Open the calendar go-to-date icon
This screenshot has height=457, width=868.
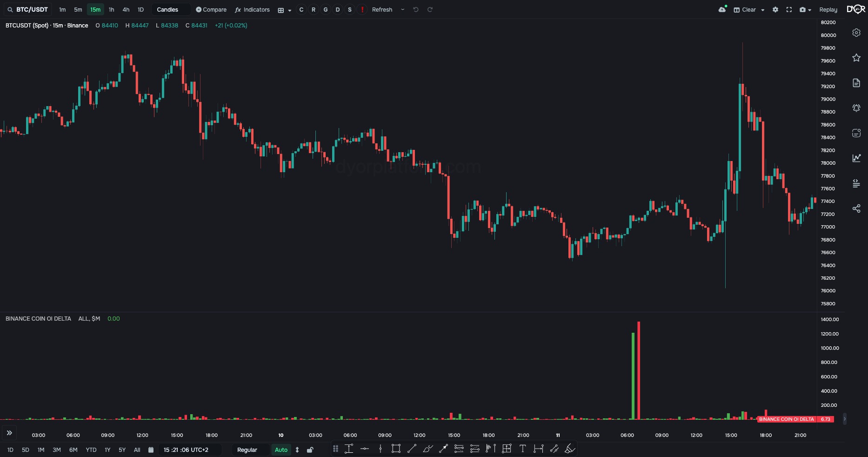click(151, 450)
